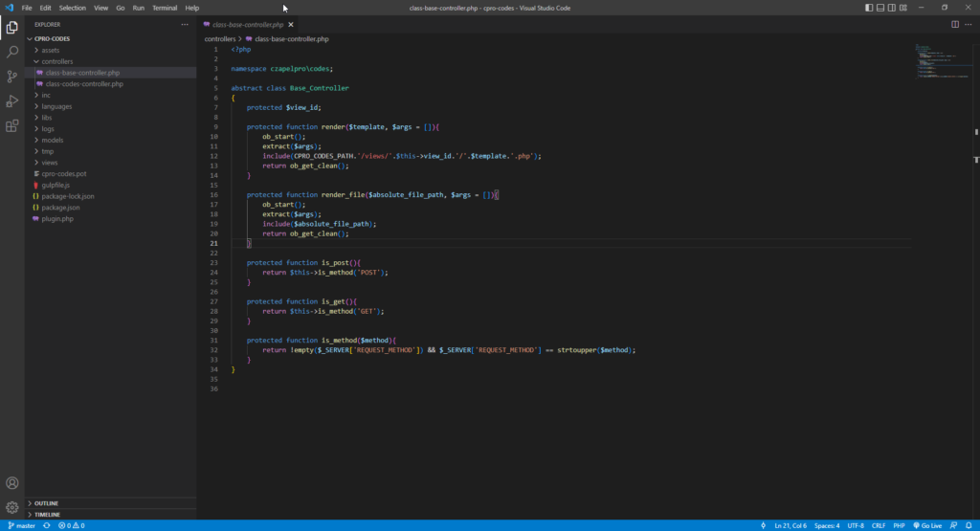Click line number 16 in gutter
The image size is (980, 531).
point(213,195)
